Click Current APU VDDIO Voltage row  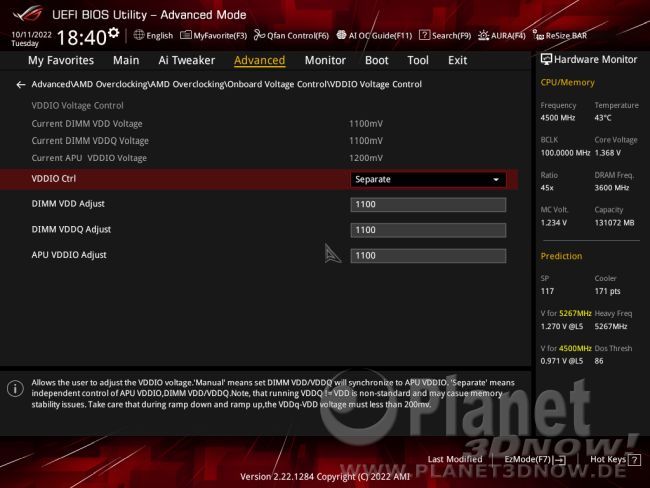207,158
